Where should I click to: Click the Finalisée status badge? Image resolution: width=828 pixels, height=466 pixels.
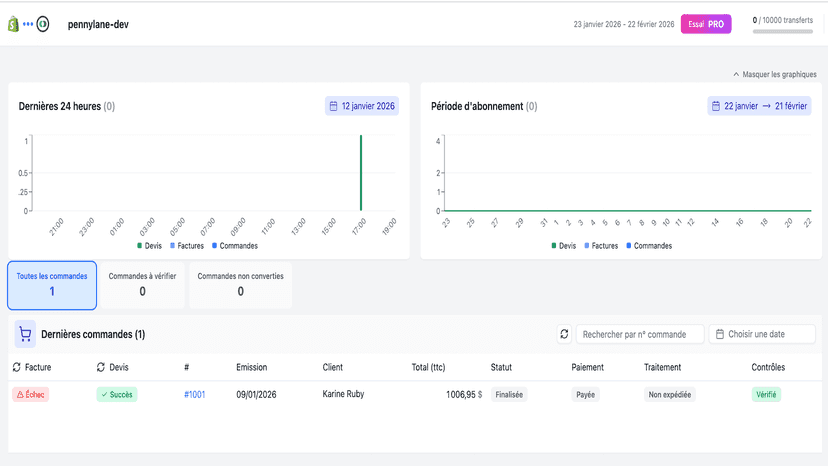(x=509, y=395)
